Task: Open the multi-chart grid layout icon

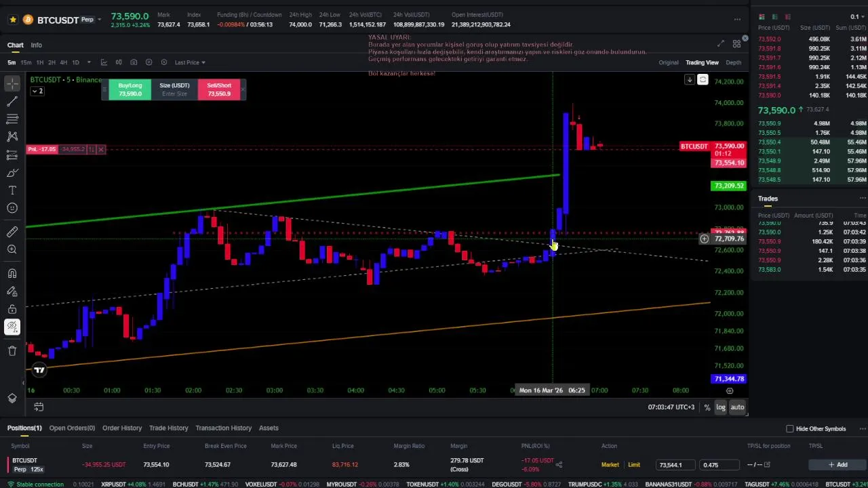Action: coord(736,44)
